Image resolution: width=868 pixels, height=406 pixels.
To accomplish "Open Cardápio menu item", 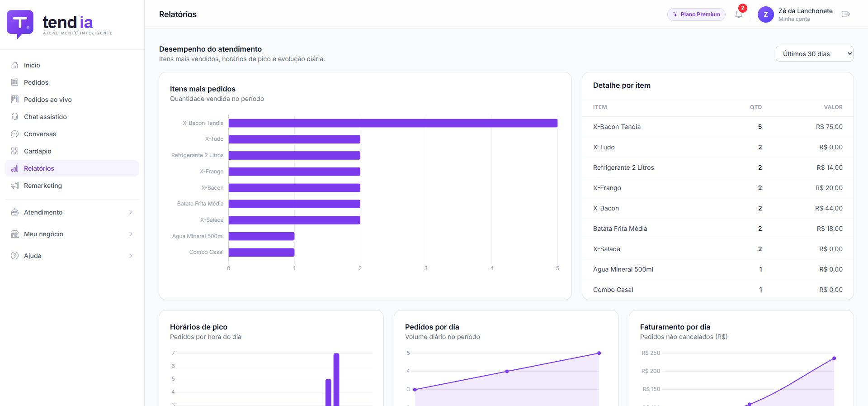I will (x=72, y=151).
